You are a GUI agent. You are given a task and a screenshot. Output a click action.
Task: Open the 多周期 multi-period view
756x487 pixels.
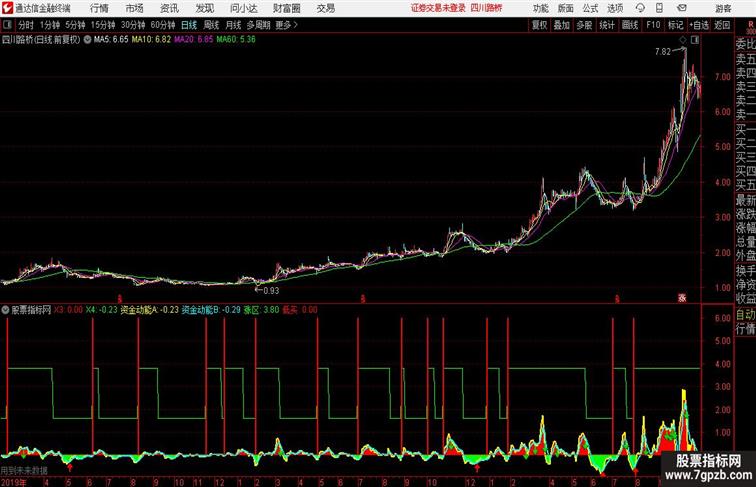259,25
